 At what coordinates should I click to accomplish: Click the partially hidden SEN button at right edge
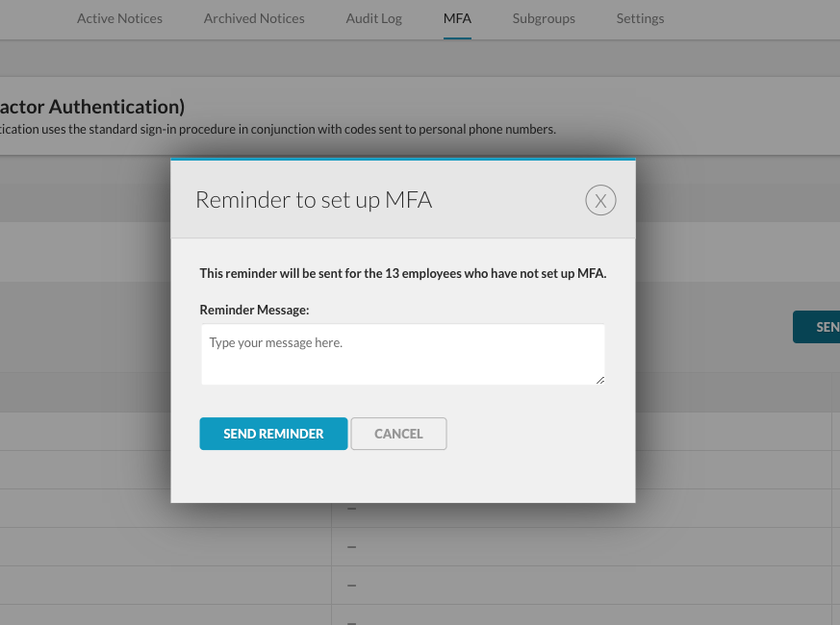tap(817, 327)
